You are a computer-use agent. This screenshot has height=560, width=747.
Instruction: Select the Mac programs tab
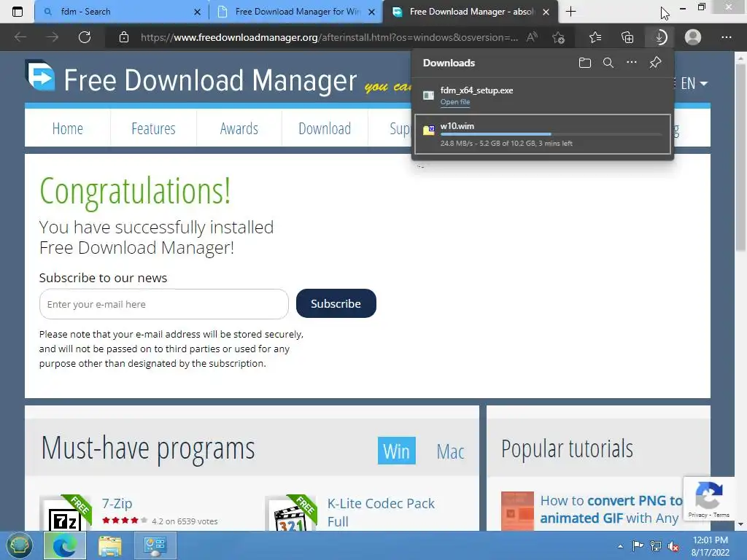click(x=450, y=451)
